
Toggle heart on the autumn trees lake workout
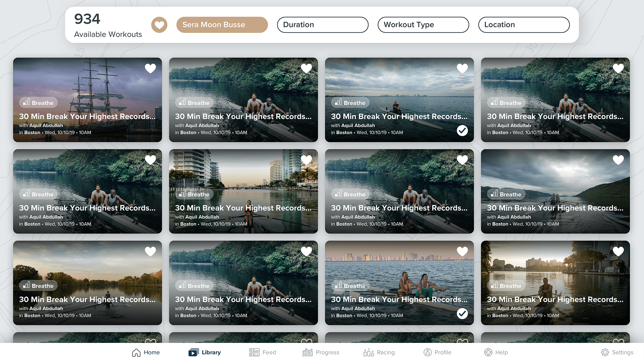151,251
